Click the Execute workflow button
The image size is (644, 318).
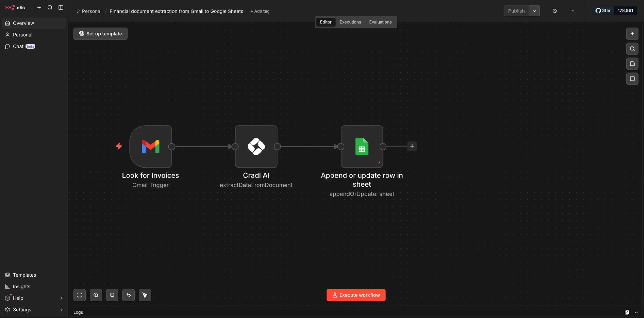pos(356,295)
